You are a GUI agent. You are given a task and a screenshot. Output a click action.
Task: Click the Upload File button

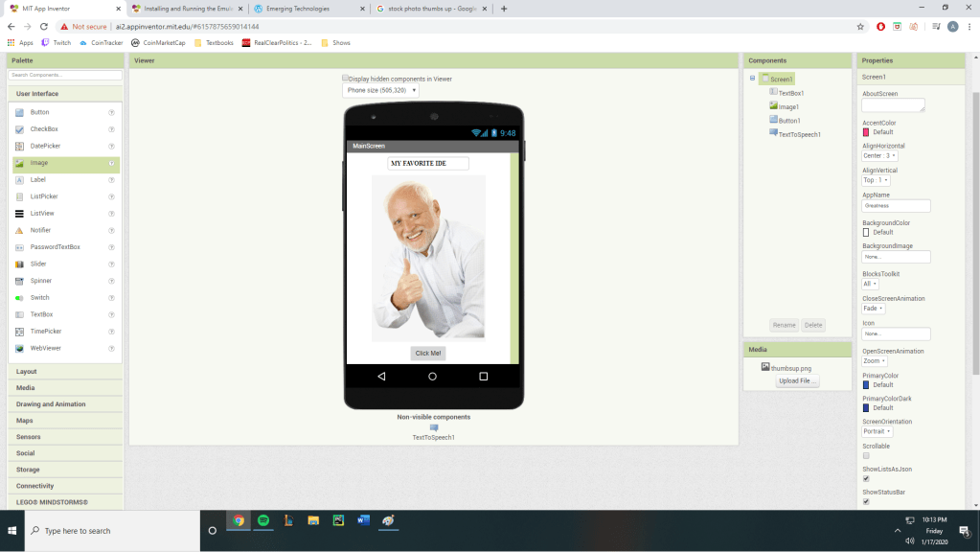pos(797,380)
